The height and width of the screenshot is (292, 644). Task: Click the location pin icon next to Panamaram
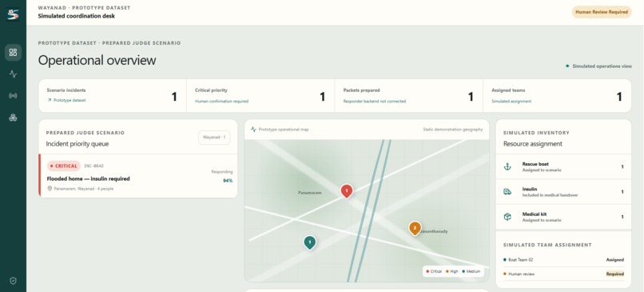50,188
